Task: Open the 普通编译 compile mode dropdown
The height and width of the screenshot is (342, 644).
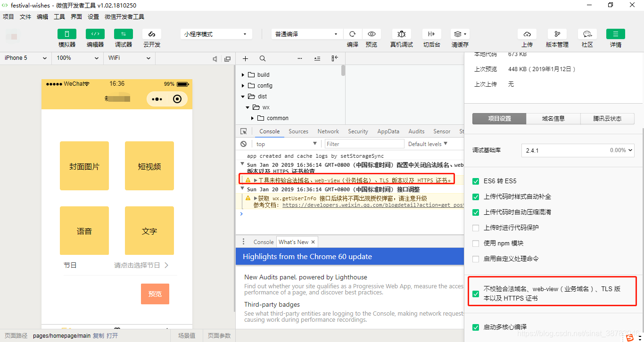Action: coord(307,34)
